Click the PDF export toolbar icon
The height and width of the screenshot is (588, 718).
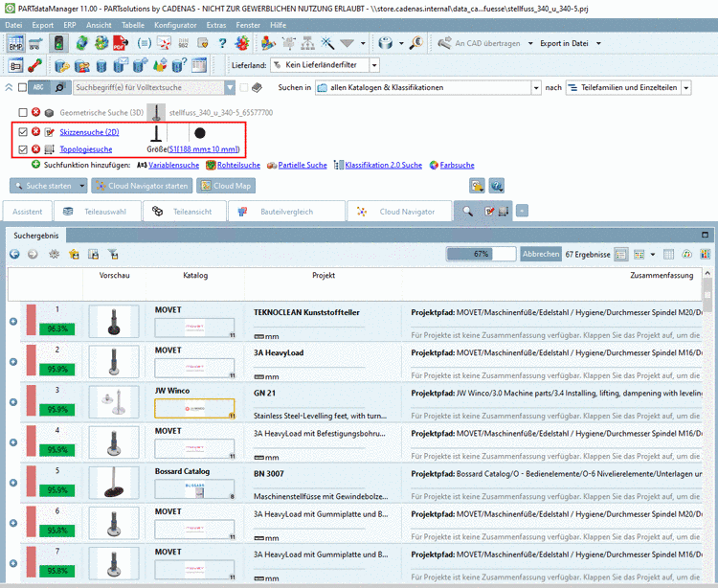pyautogui.click(x=121, y=43)
